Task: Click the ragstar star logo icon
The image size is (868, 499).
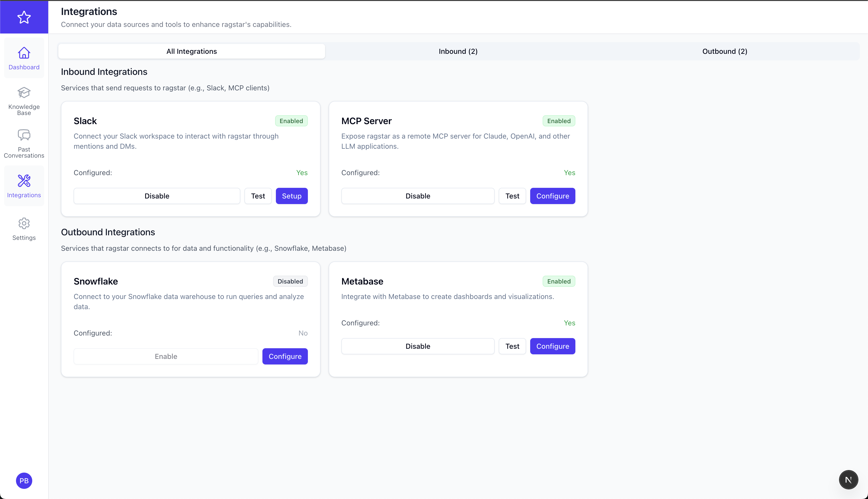Action: tap(24, 17)
